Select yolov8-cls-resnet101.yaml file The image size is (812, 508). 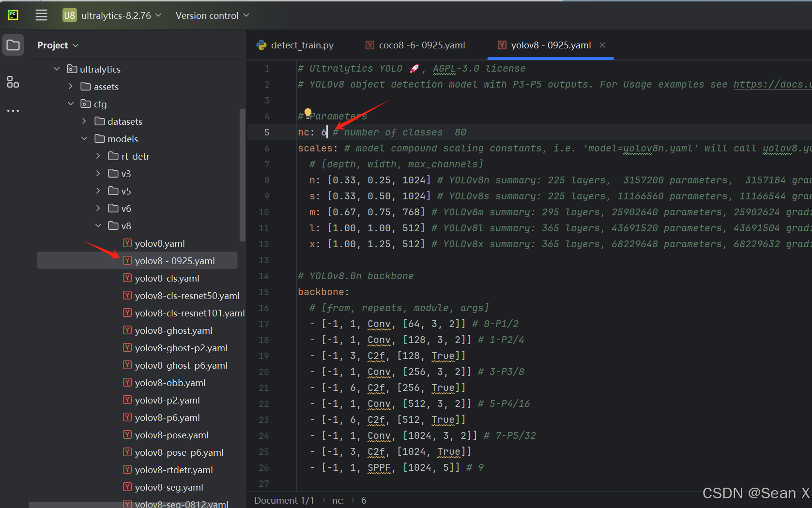pos(190,313)
